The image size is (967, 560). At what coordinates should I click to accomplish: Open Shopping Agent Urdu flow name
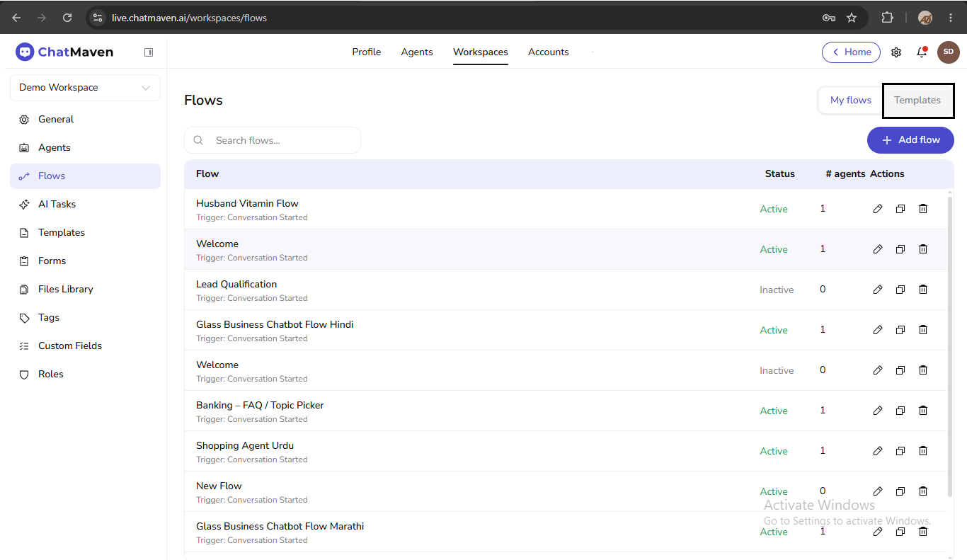pyautogui.click(x=245, y=446)
